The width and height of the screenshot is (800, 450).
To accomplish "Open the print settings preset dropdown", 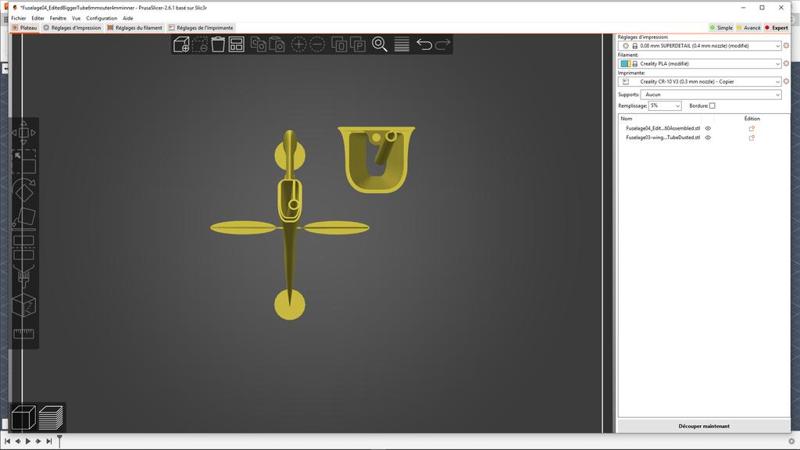I will pos(699,46).
